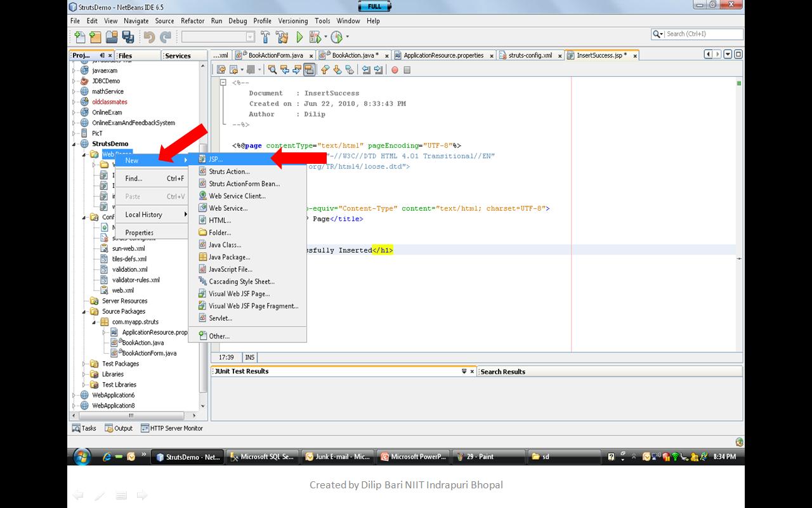Open the Versioning menu

(x=292, y=20)
